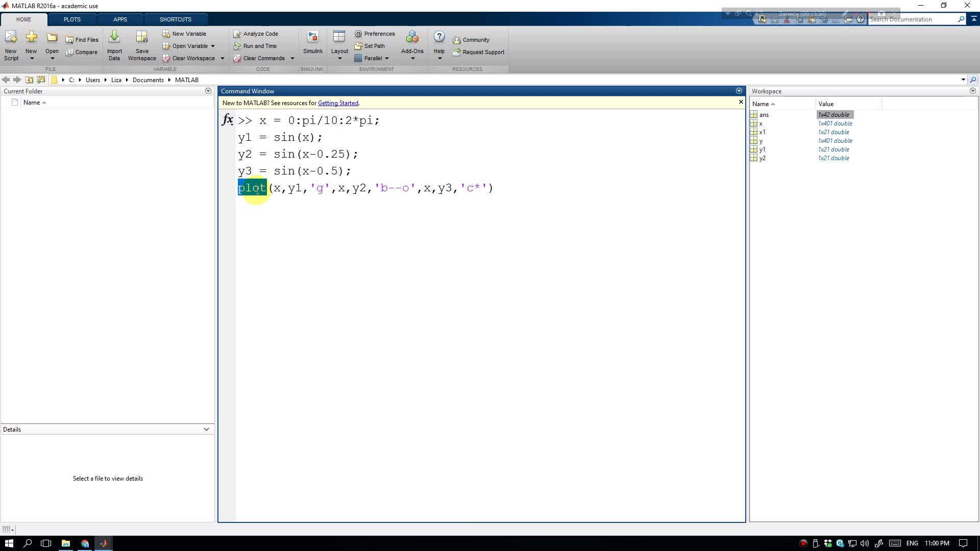
Task: Click the Open folder icon
Action: [52, 37]
